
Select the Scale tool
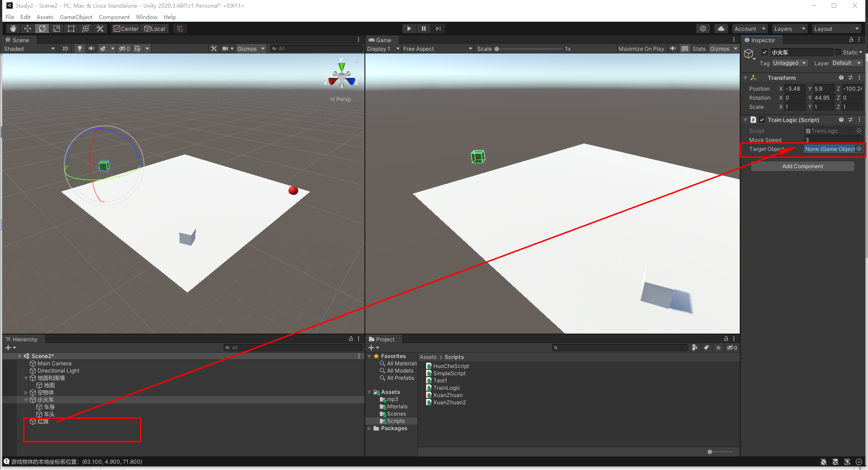56,28
